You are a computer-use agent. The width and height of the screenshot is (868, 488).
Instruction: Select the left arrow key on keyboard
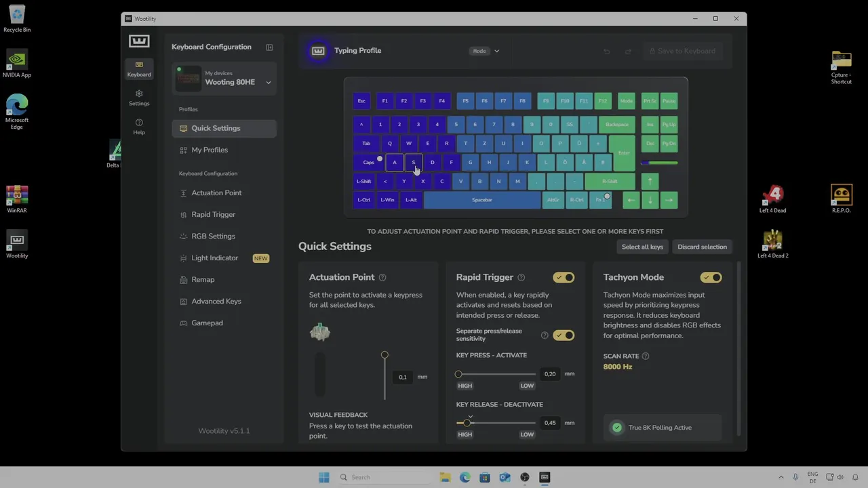[631, 200]
